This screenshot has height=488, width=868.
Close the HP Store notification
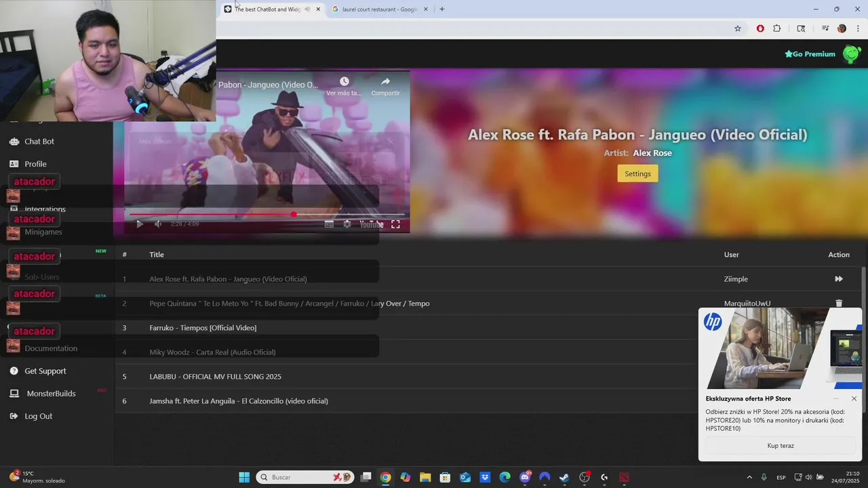854,399
